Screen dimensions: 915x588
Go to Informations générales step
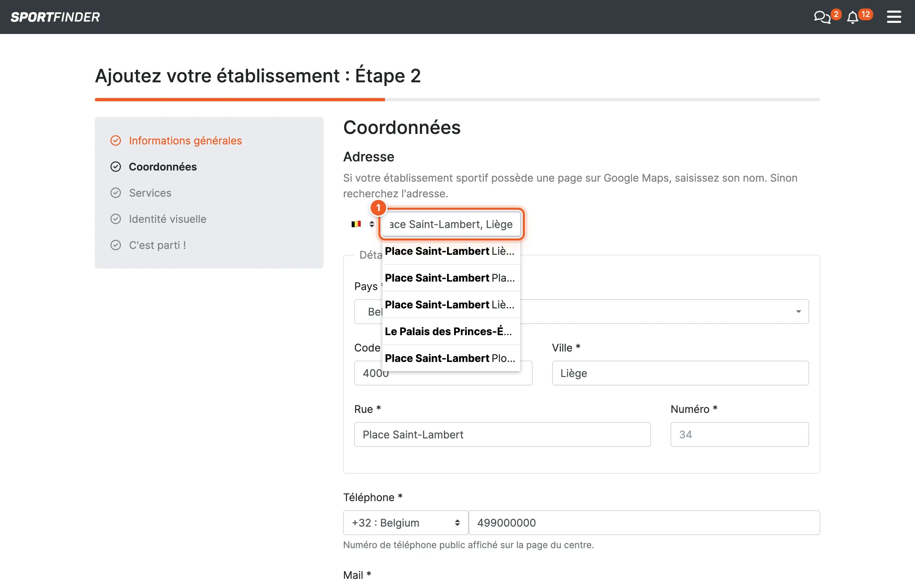point(185,140)
